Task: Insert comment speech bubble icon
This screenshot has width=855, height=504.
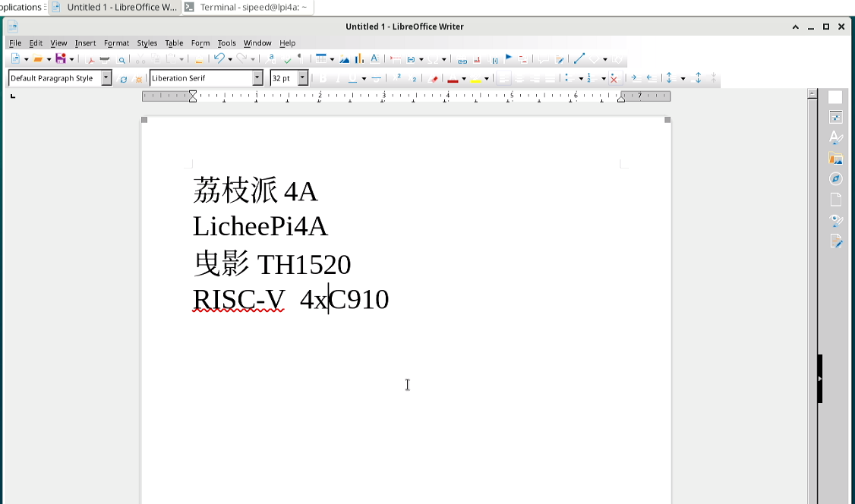Action: [x=543, y=59]
